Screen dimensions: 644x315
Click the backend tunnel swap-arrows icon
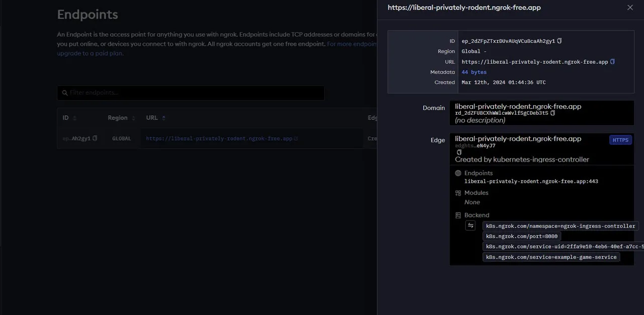(x=470, y=226)
